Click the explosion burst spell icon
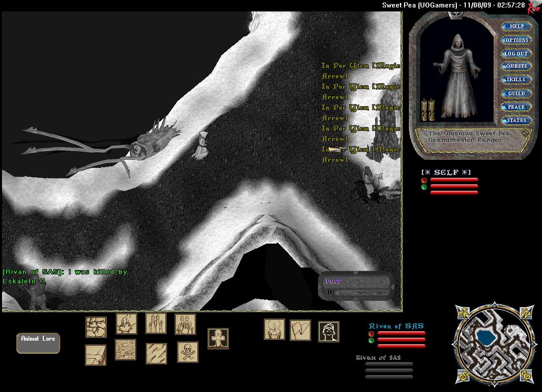Viewport: 542px width, 392px height. pos(127,324)
